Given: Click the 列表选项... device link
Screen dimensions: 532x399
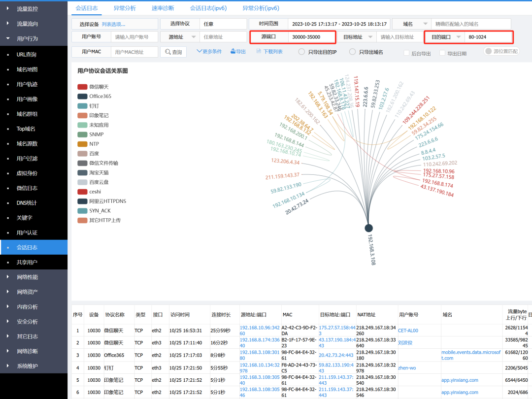Looking at the screenshot, I should (113, 25).
